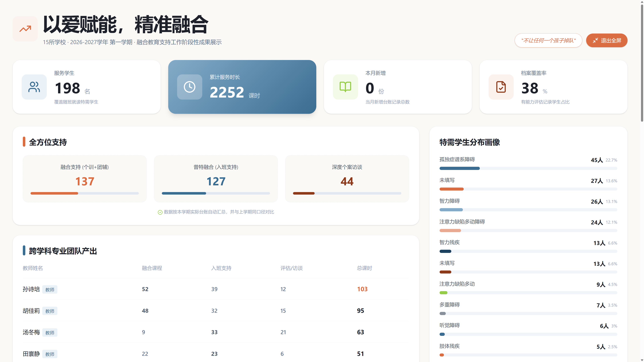The width and height of the screenshot is (644, 362).
Task: Click the 2252 课时 value
Action: coord(227,93)
